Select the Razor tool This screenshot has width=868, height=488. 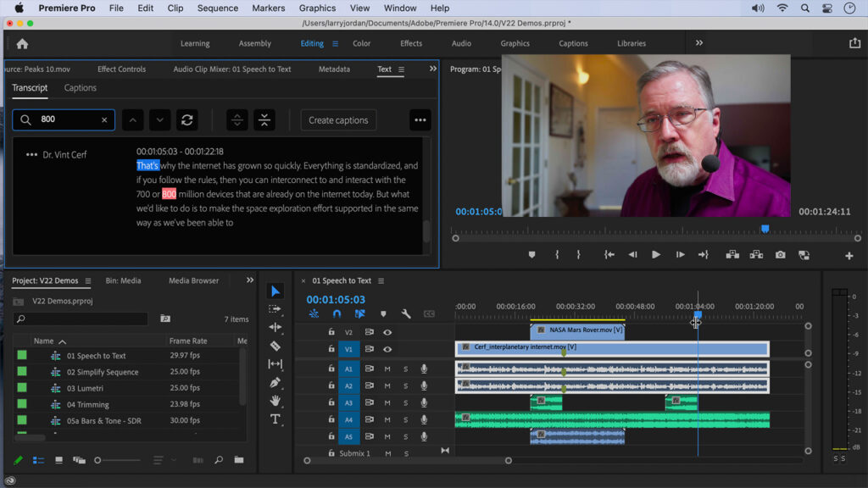click(x=275, y=347)
